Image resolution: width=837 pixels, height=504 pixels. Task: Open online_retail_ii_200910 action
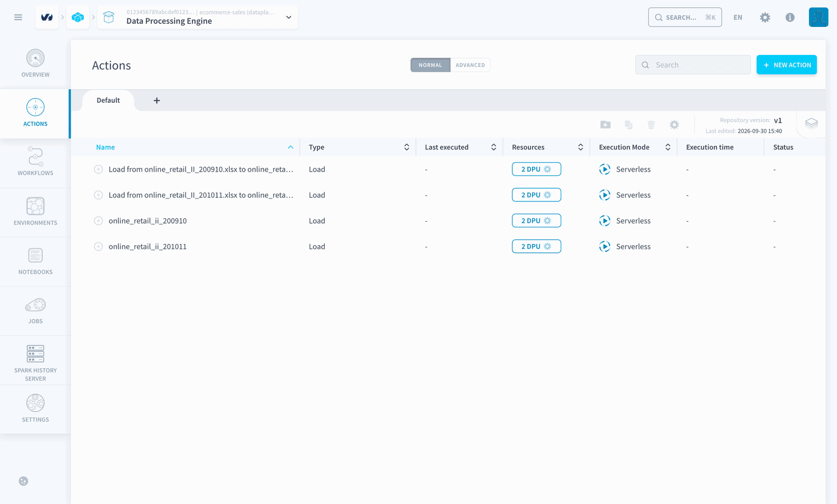point(148,221)
